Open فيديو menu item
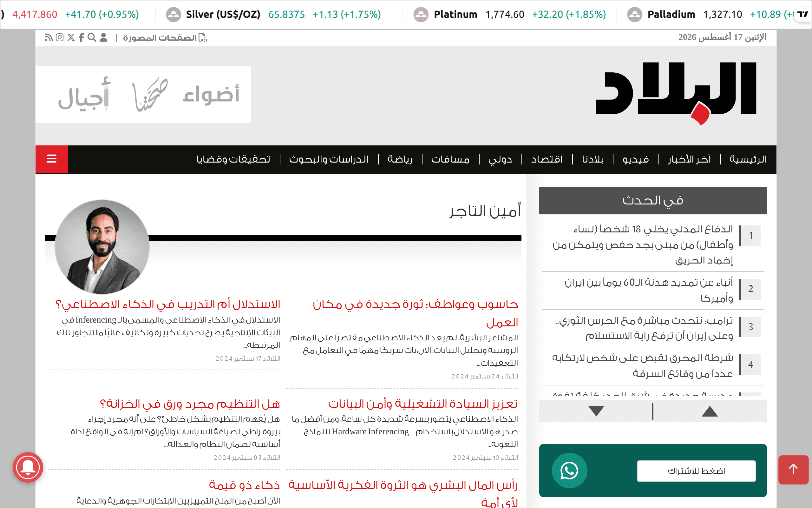 636,159
